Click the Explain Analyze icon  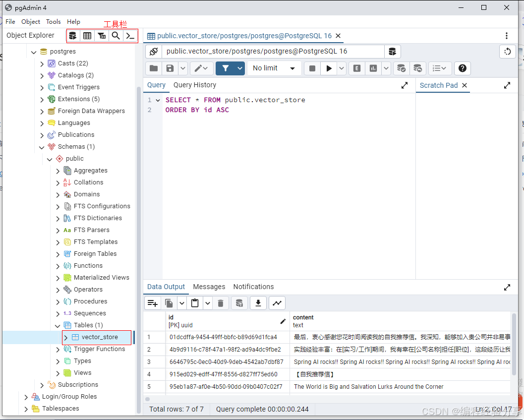tap(372, 68)
